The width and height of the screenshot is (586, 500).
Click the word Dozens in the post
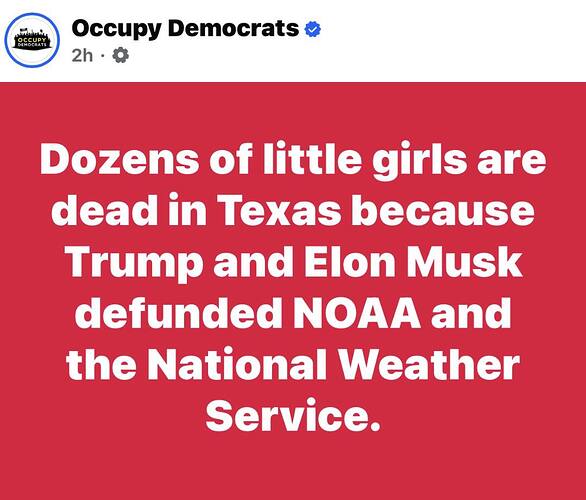tap(120, 159)
